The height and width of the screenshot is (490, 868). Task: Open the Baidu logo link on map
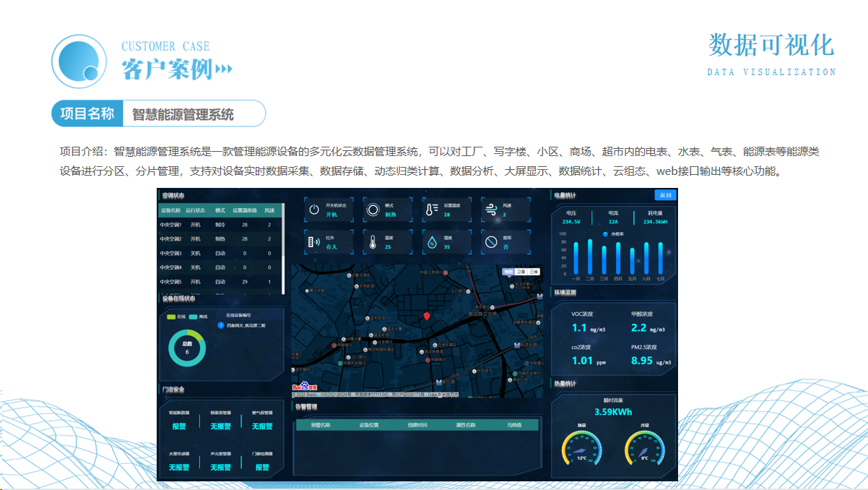coord(300,386)
